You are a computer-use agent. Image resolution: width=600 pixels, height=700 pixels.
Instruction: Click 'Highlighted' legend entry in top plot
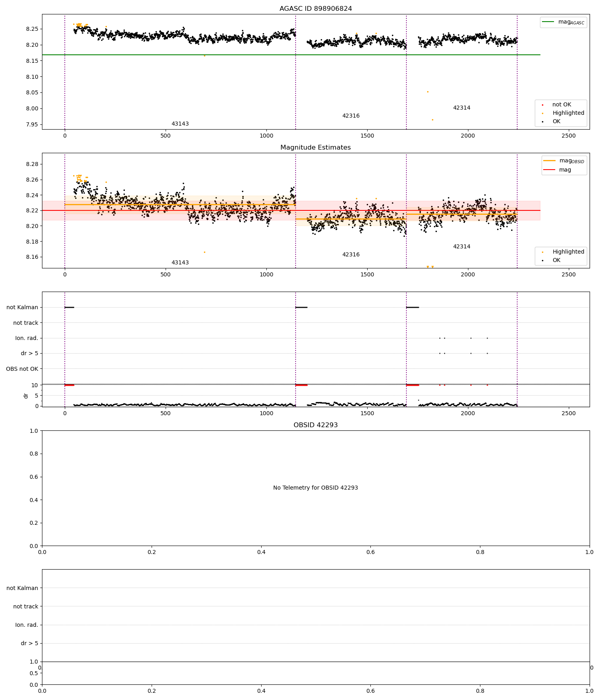tap(568, 113)
